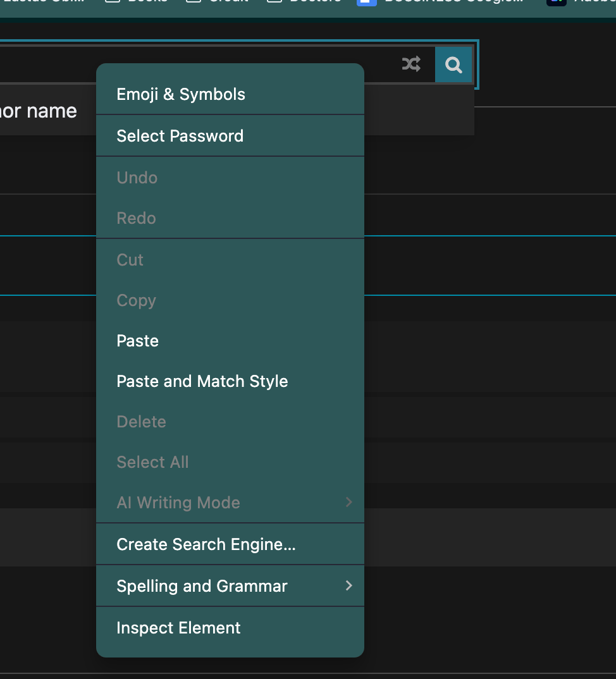Click Select All in the context menu
The height and width of the screenshot is (679, 616).
tap(152, 462)
